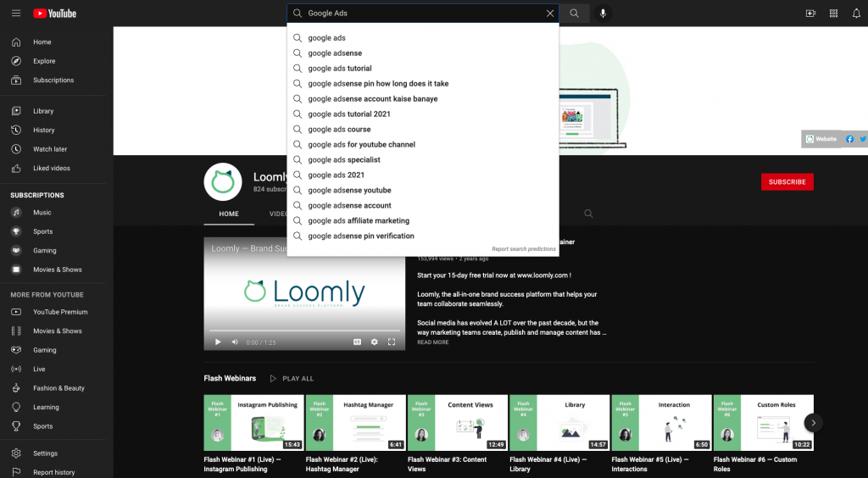Screen dimensions: 868x478
Task: Open Watch later in the sidebar
Action: coord(49,149)
